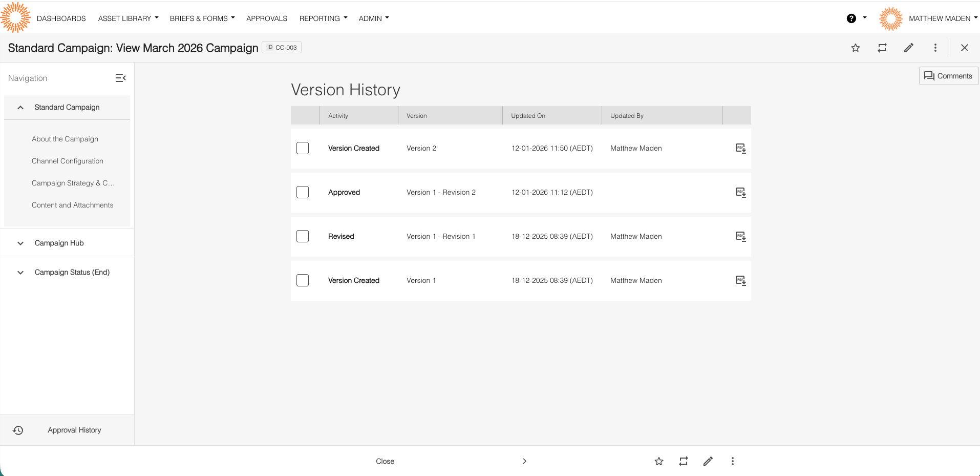Viewport: 980px width, 476px height.
Task: Select the Version 2 row checkbox
Action: pyautogui.click(x=303, y=149)
